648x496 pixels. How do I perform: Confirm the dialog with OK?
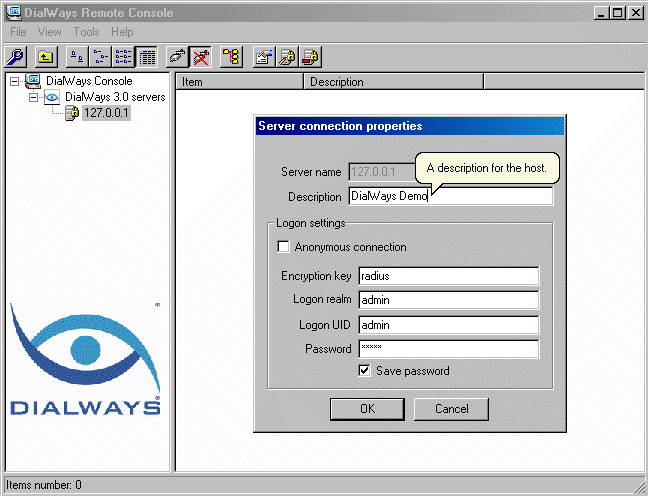[x=367, y=409]
